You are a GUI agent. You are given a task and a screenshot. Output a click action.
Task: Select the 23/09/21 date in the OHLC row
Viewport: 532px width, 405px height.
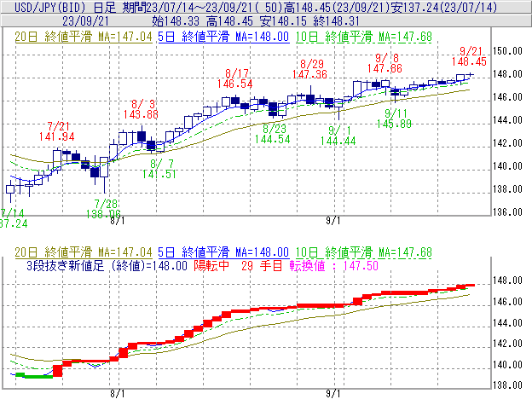pos(85,21)
